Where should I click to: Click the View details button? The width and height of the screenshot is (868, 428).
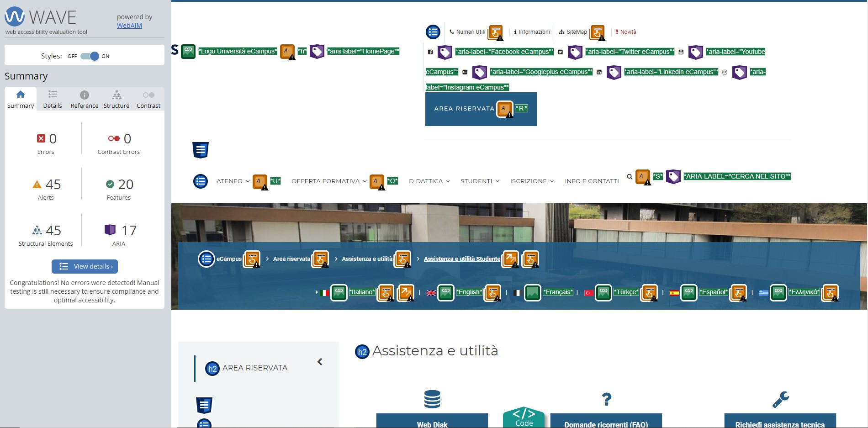pyautogui.click(x=85, y=266)
